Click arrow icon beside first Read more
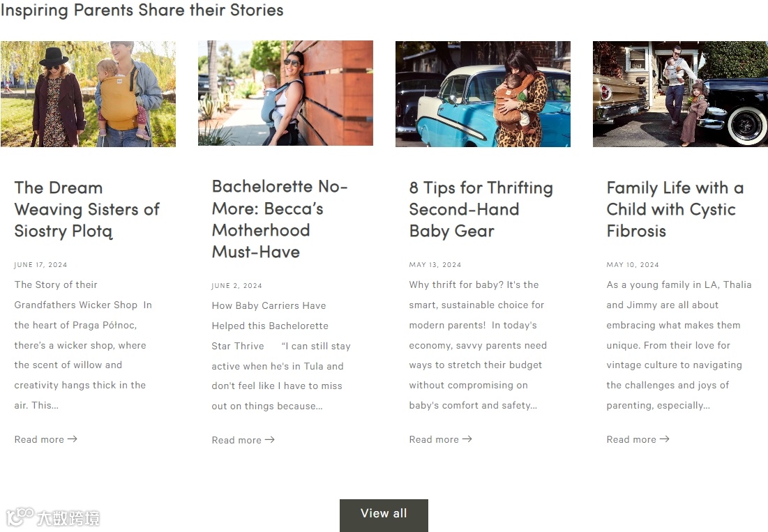Viewport: 768px width, 532px height. click(72, 439)
